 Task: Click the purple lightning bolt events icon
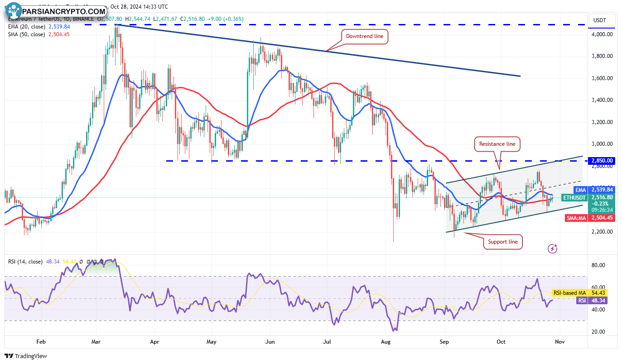click(552, 248)
